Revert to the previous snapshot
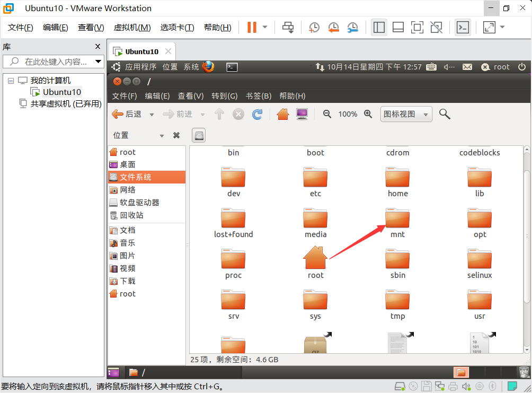The image size is (532, 393). 333,27
